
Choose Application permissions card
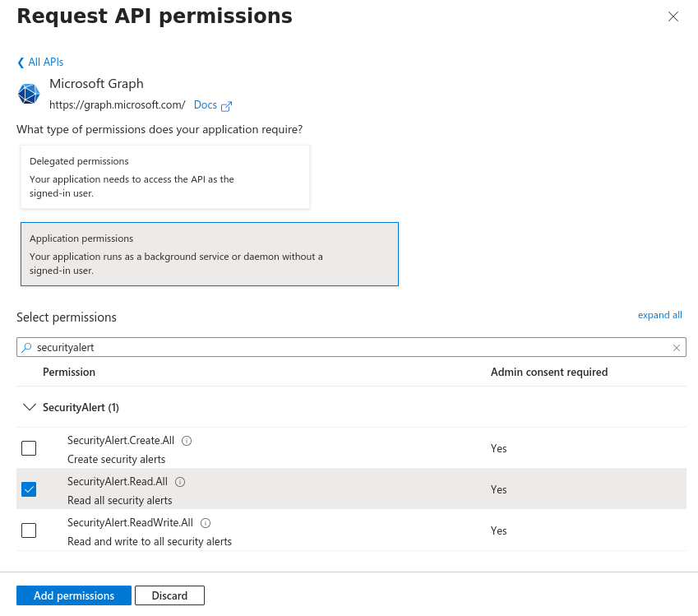210,254
